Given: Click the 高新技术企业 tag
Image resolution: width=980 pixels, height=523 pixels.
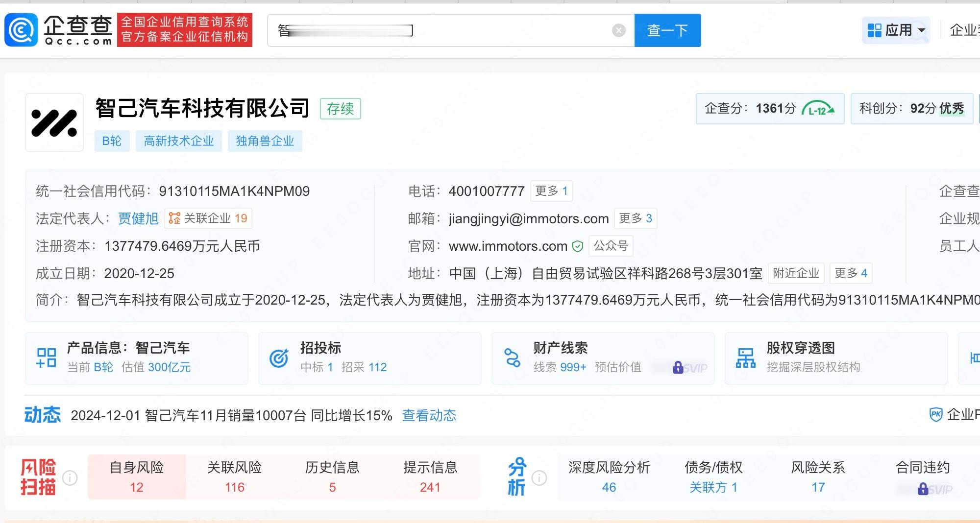Looking at the screenshot, I should pos(179,141).
